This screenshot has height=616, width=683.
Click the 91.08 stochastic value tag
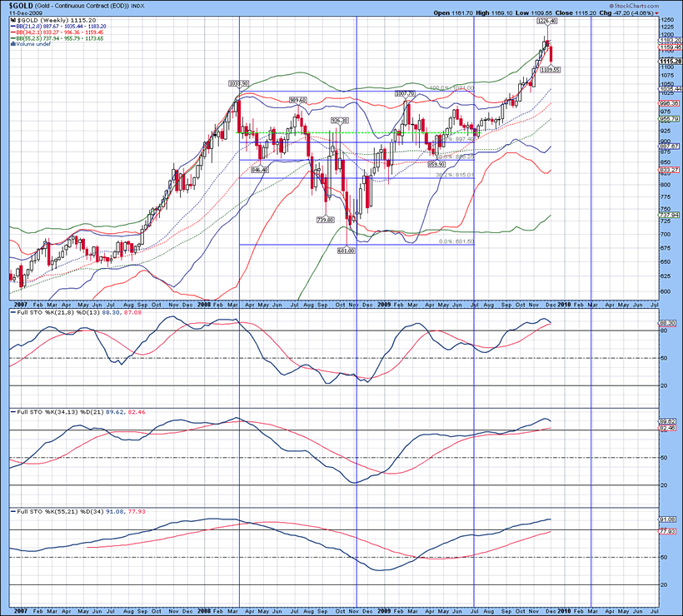tap(666, 520)
